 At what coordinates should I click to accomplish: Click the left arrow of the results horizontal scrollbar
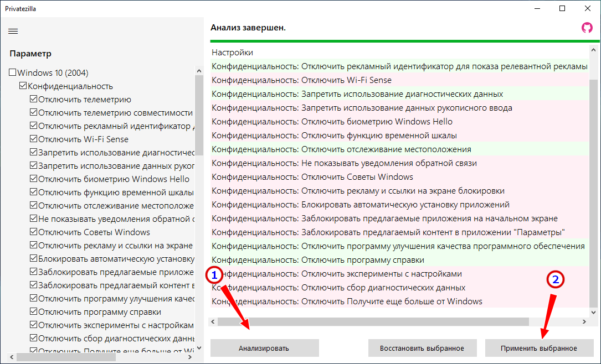(213, 321)
